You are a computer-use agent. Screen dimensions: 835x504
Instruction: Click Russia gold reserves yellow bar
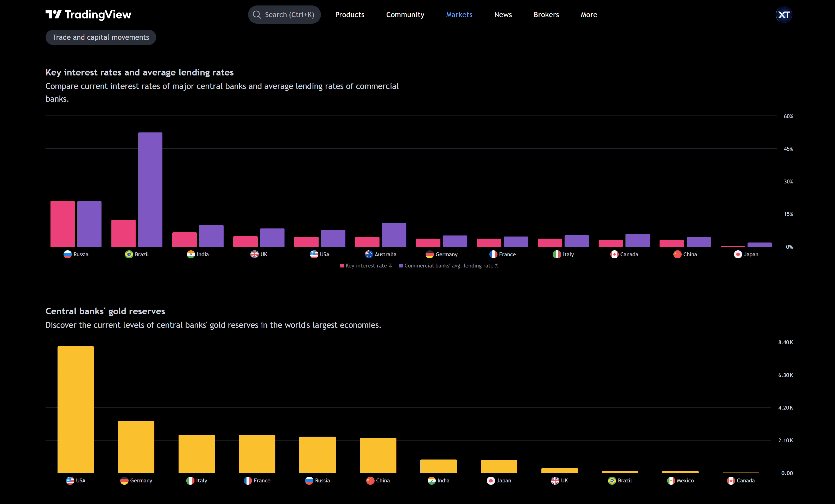click(x=318, y=455)
